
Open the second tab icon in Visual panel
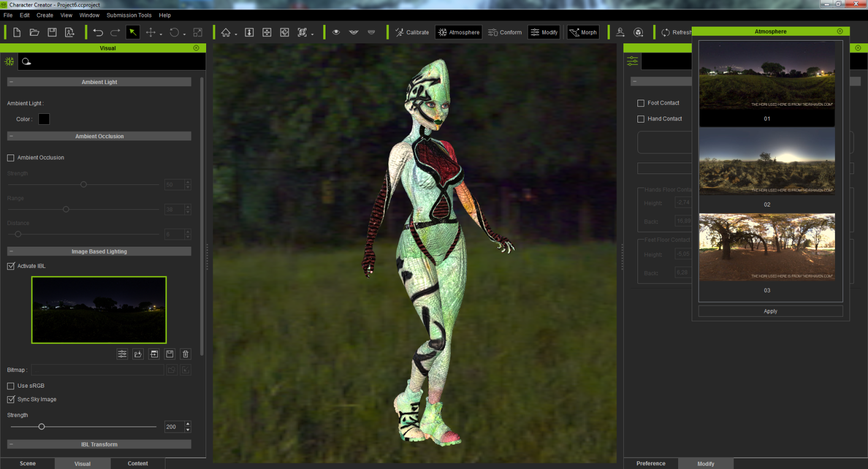pyautogui.click(x=27, y=62)
